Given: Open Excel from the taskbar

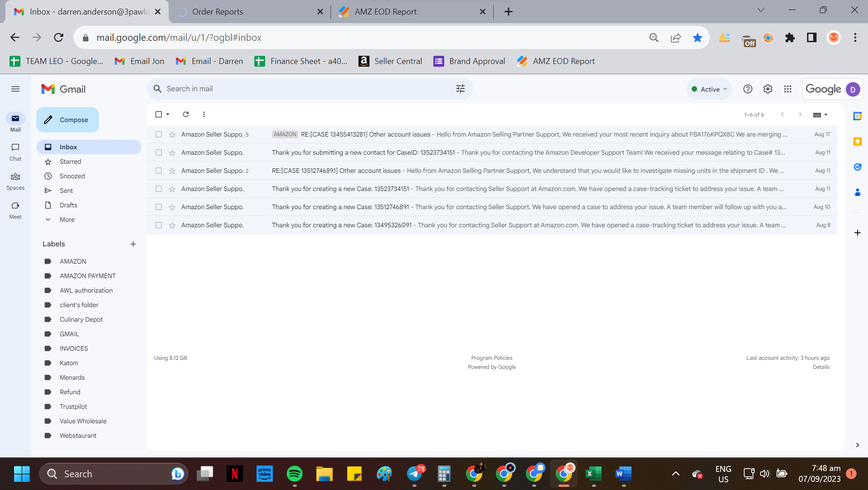Looking at the screenshot, I should point(594,474).
